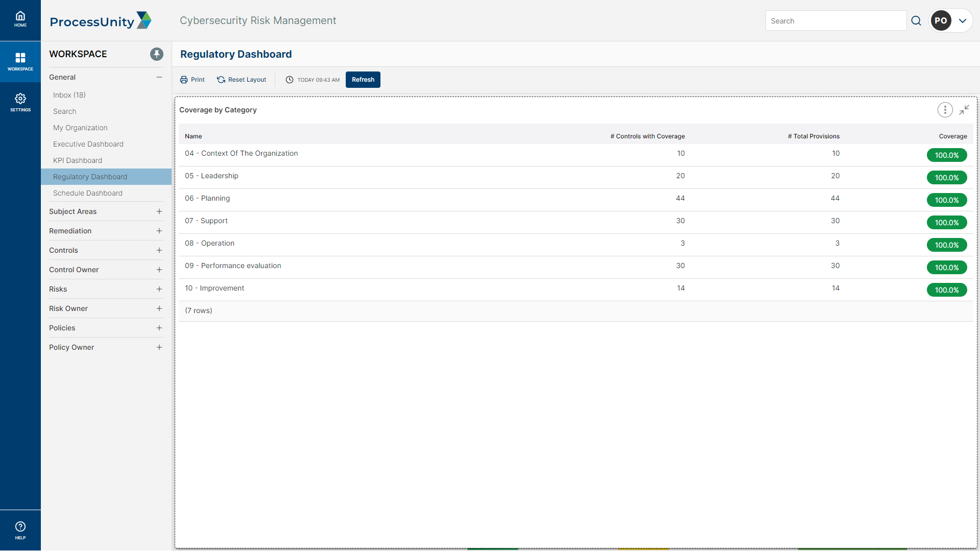Open Inbox (18)
This screenshot has width=980, height=551.
pyautogui.click(x=69, y=95)
